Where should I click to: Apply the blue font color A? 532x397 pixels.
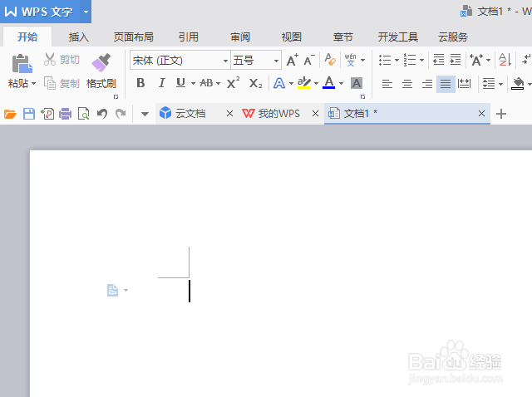[329, 83]
